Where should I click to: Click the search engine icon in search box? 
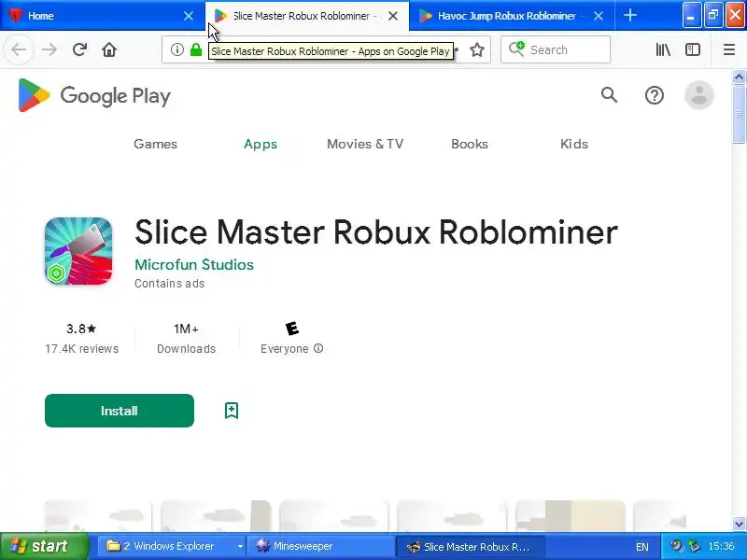tap(516, 49)
